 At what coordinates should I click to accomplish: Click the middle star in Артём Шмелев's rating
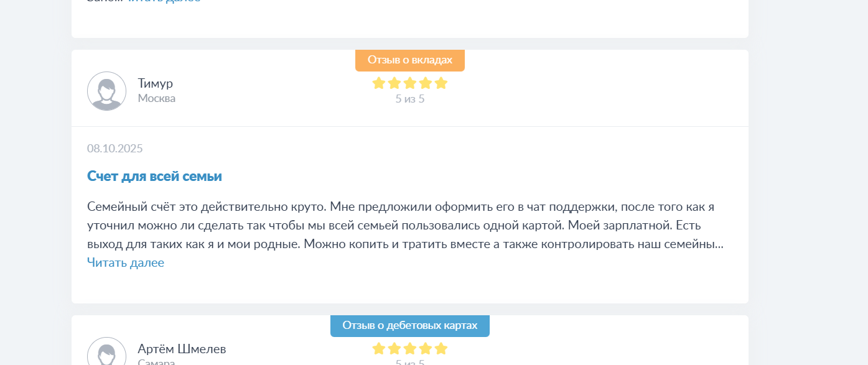tap(410, 348)
